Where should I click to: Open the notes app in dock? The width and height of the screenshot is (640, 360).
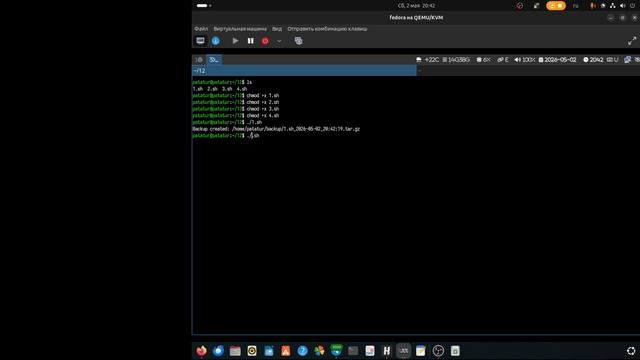click(x=420, y=351)
